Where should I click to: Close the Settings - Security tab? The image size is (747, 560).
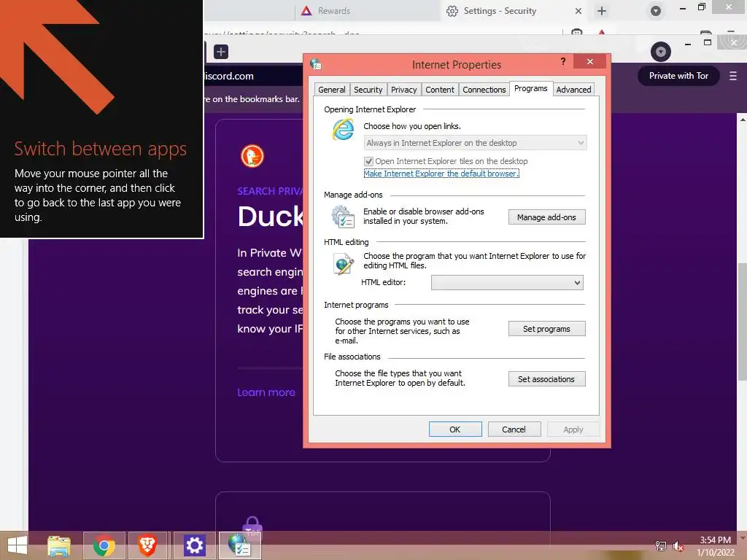(578, 10)
